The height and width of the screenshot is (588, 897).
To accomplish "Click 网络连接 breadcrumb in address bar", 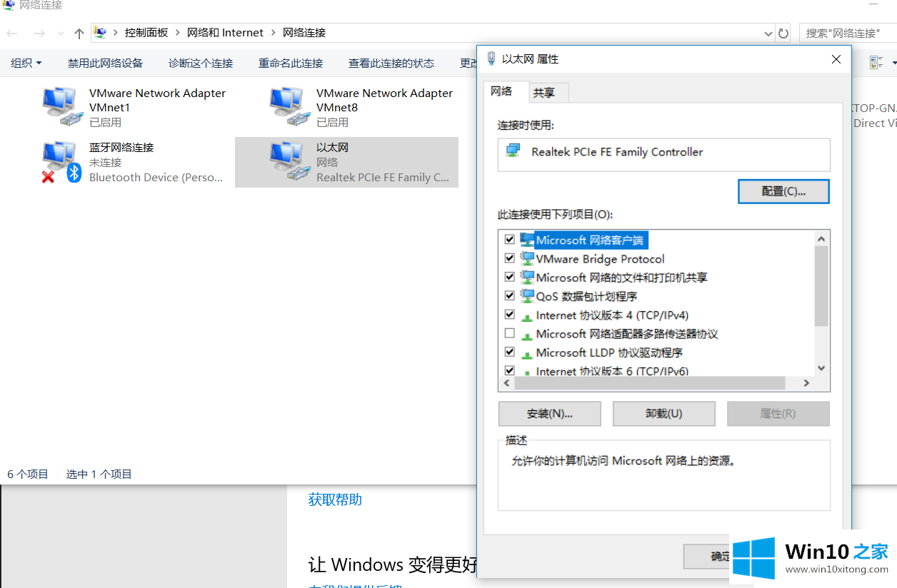I will point(304,33).
